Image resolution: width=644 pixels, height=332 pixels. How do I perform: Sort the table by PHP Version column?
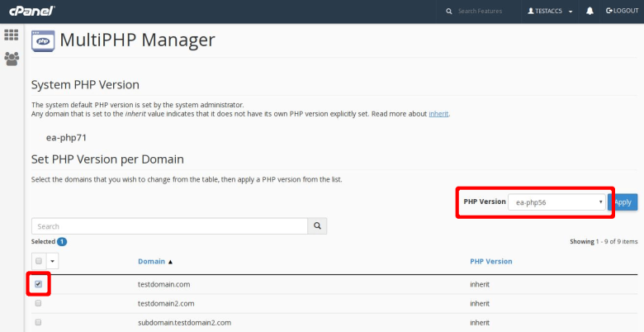pyautogui.click(x=491, y=261)
